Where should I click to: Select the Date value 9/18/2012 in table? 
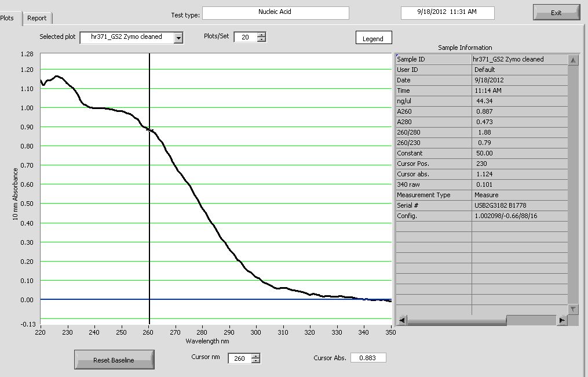tap(520, 81)
